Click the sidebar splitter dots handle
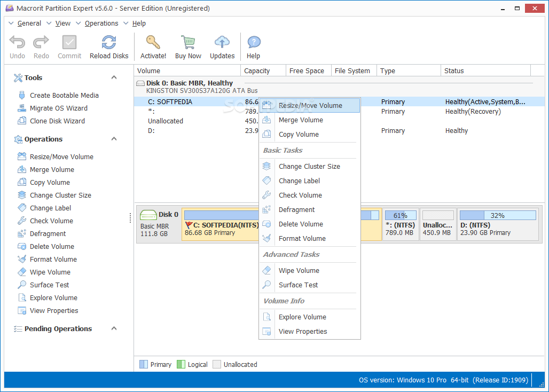Screen dimensions: 549x392 (x=130, y=218)
